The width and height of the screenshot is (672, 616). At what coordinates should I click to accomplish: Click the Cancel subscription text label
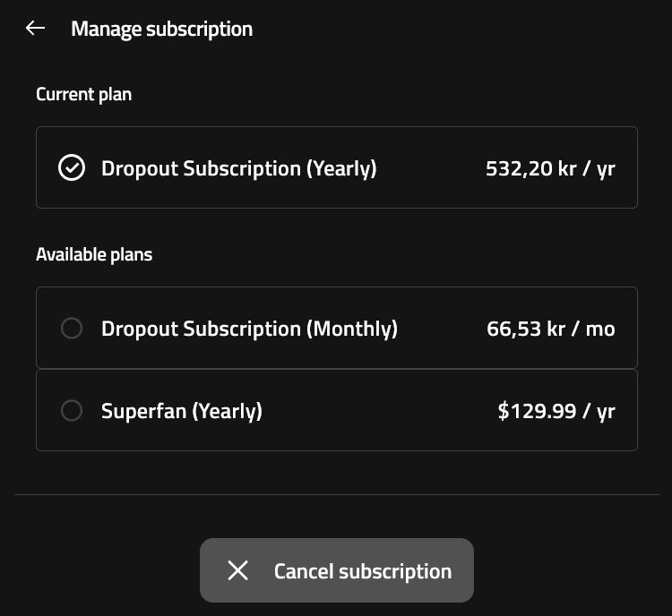[x=362, y=571]
